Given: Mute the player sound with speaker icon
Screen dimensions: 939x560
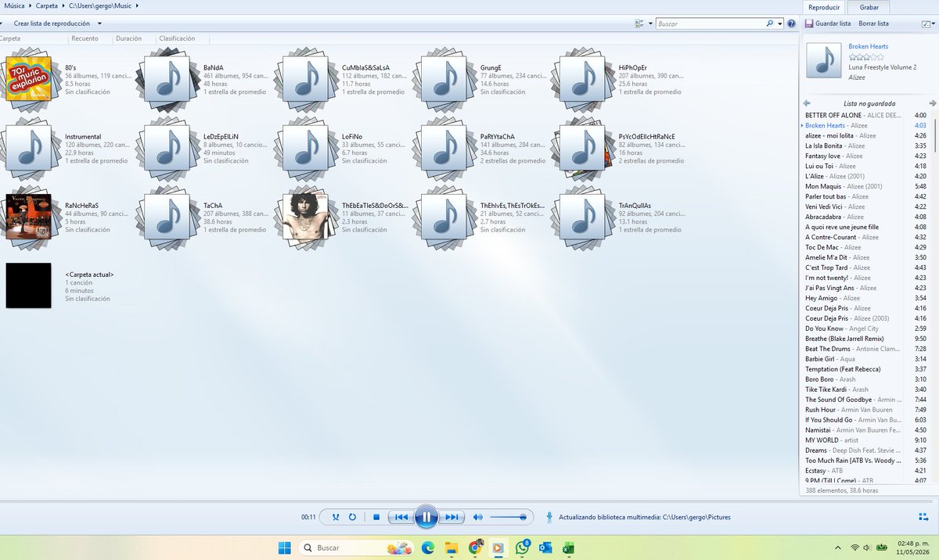Looking at the screenshot, I should point(477,517).
